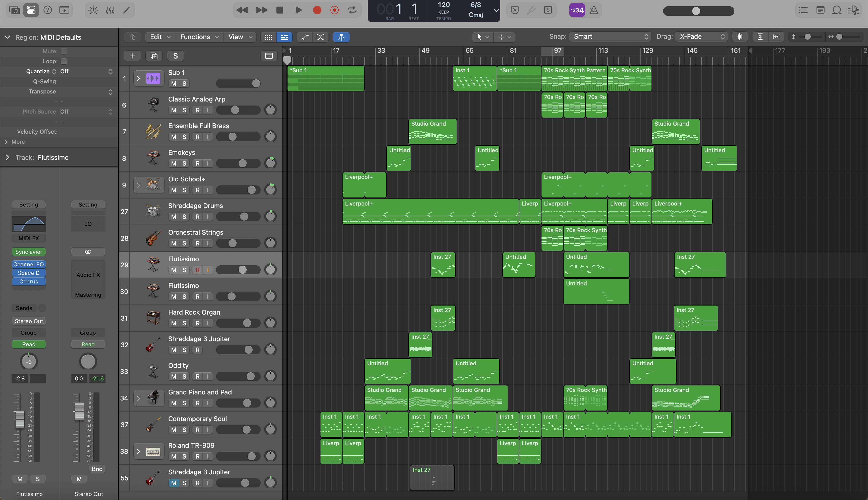Enable the metronome click icon
The height and width of the screenshot is (500, 868).
[x=594, y=10]
